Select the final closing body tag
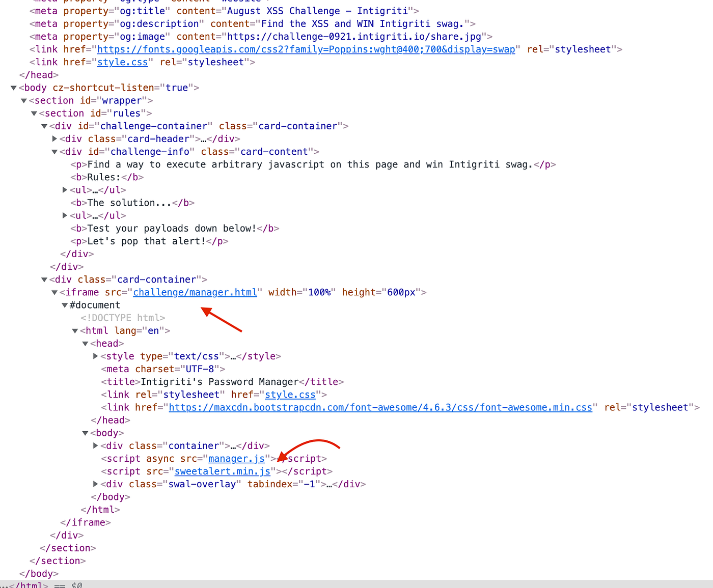 [x=39, y=574]
